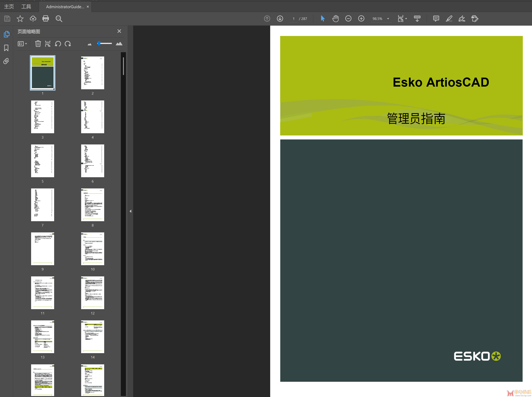Image resolution: width=532 pixels, height=397 pixels.
Task: Click the upload to cloud icon
Action: [33, 19]
